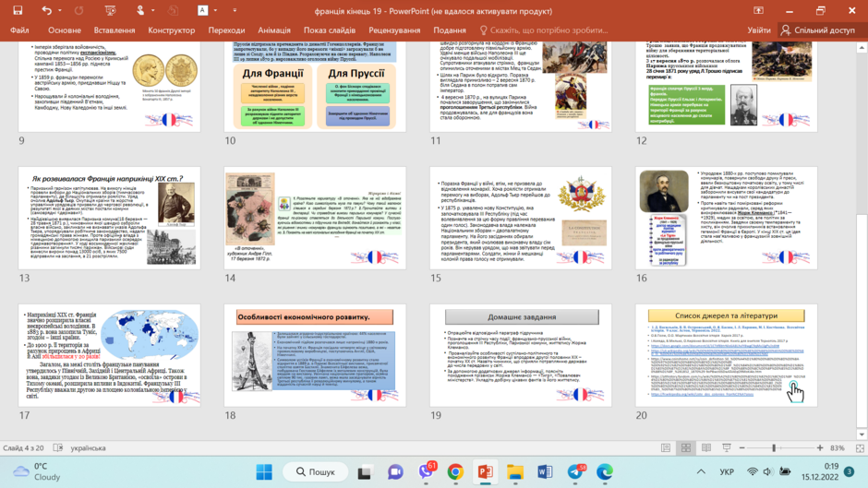Select slide 19 'Домашнє завдання' thumbnail
The height and width of the screenshot is (488, 868).
(521, 355)
